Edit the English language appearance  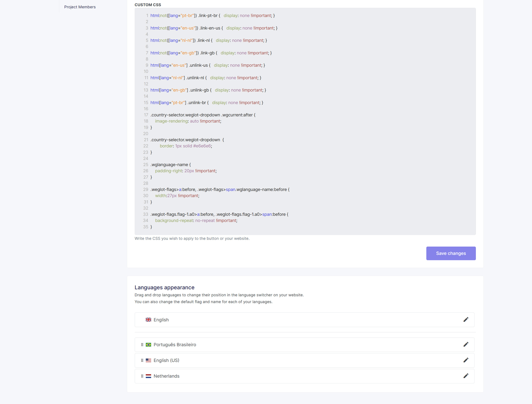465,320
